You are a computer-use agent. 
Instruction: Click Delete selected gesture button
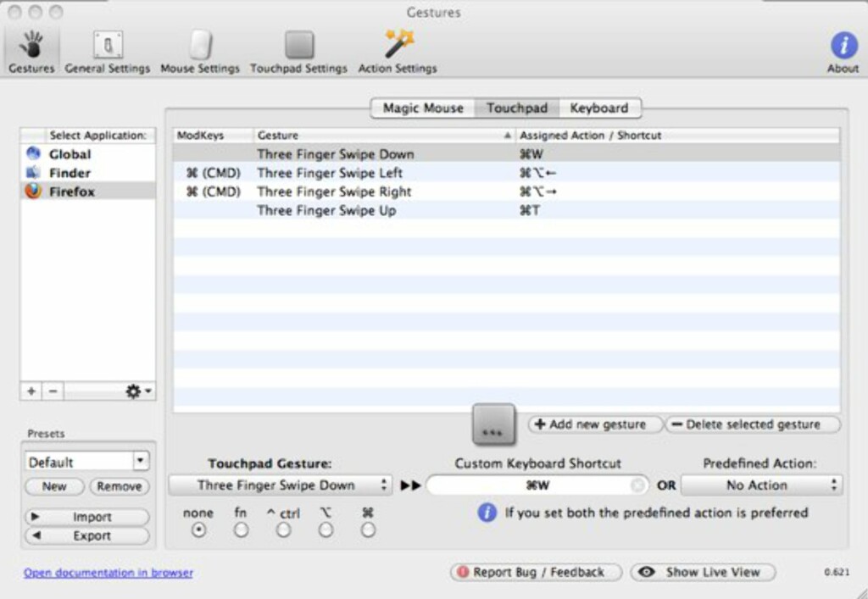[753, 424]
